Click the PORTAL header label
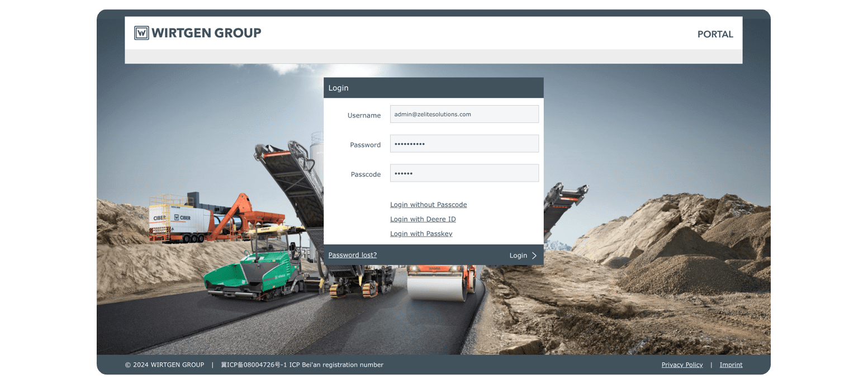This screenshot has height=384, width=868. 715,34
